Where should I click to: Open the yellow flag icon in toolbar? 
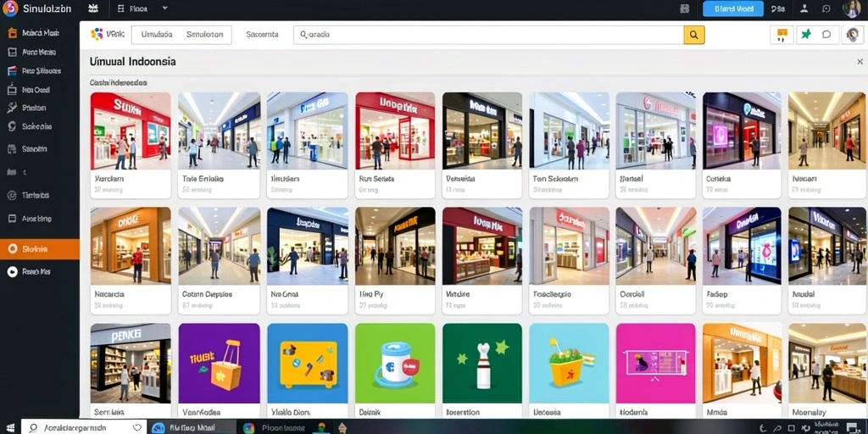pyautogui.click(x=782, y=34)
